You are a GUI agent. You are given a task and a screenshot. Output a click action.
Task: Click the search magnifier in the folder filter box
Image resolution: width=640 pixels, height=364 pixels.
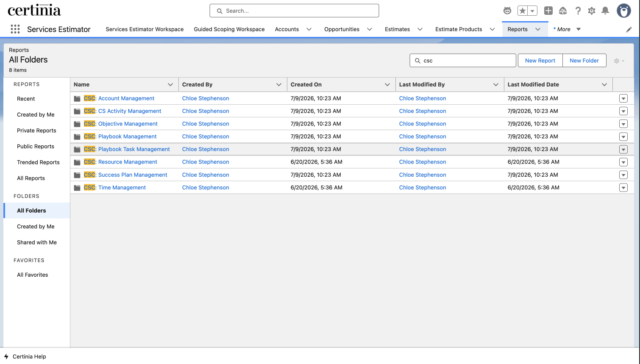(x=417, y=61)
